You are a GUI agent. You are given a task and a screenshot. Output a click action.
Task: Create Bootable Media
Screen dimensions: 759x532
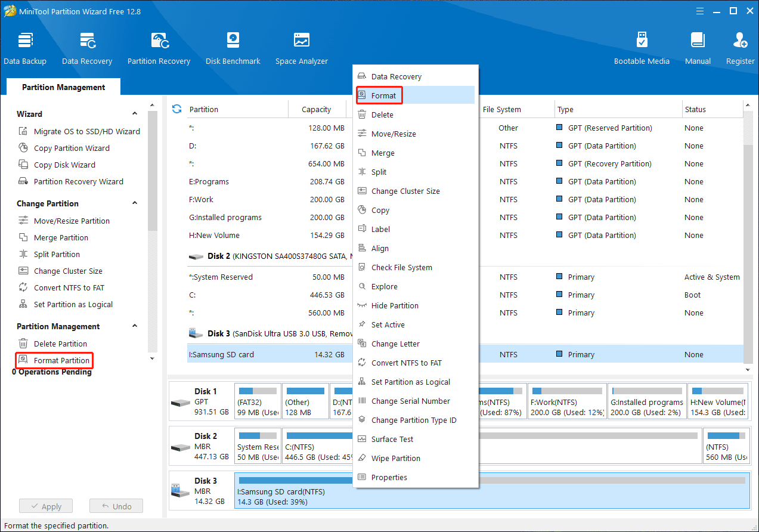[642, 48]
